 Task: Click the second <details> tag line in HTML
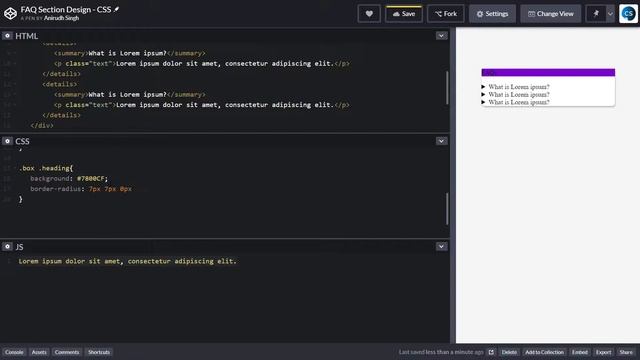(x=60, y=84)
